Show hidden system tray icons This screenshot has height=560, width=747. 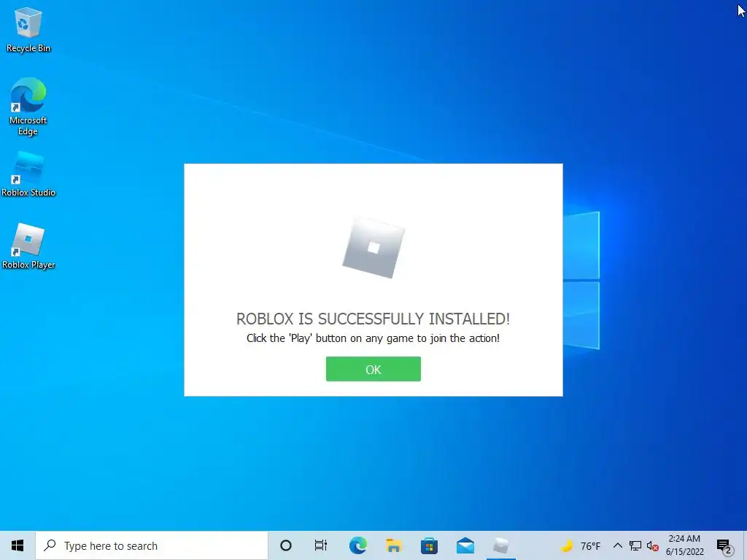tap(617, 545)
